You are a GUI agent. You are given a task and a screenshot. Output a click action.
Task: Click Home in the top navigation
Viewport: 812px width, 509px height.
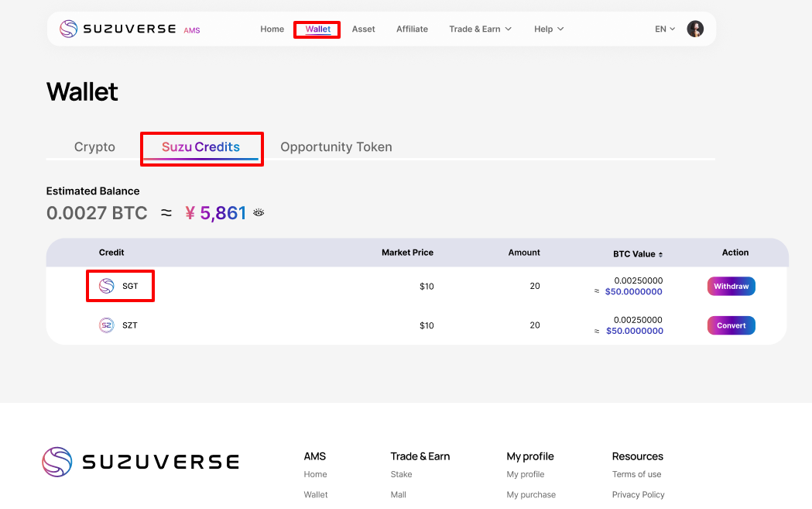(272, 29)
